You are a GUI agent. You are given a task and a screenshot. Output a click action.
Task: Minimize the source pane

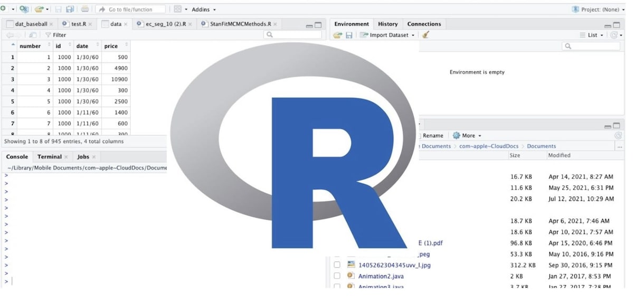point(309,25)
